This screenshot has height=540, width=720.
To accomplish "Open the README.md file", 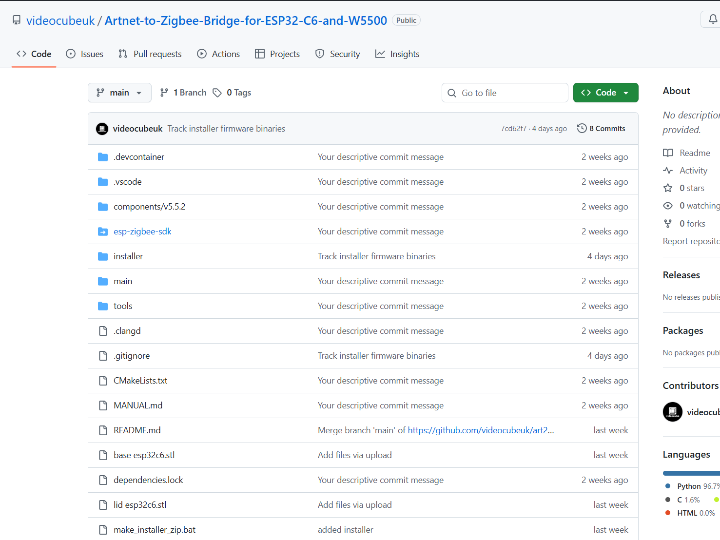I will 137,430.
